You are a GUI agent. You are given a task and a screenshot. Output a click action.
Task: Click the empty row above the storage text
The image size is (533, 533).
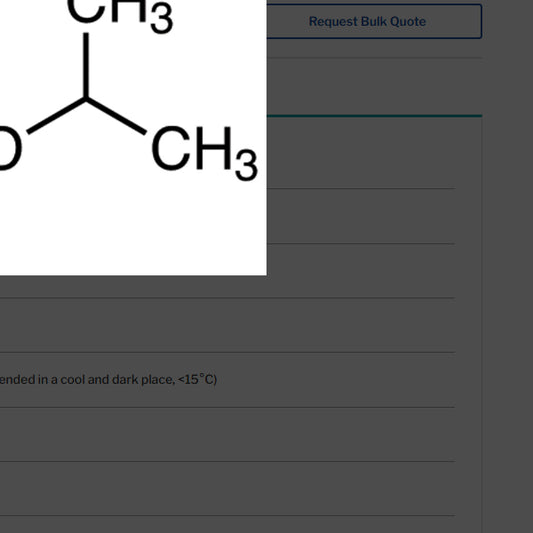[227, 325]
